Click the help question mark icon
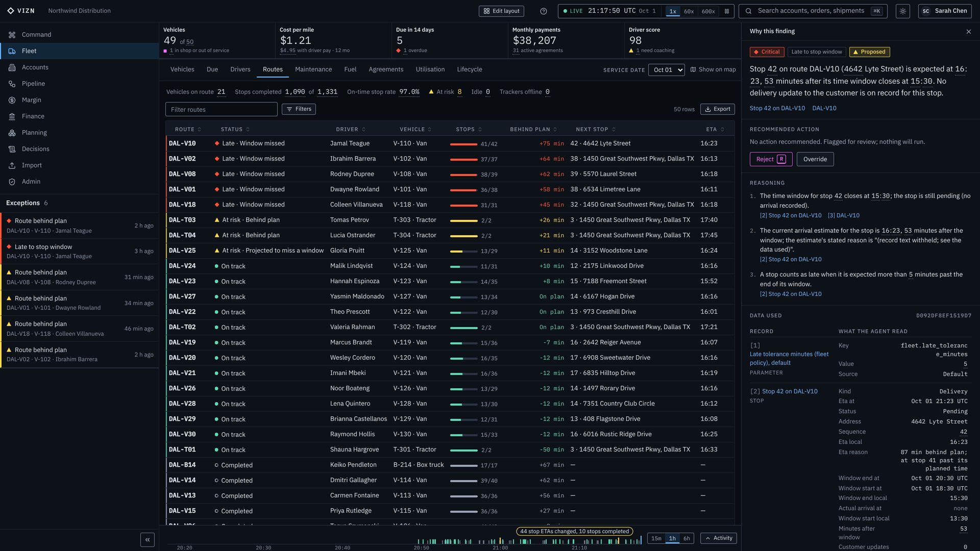This screenshot has height=551, width=980. click(x=544, y=11)
